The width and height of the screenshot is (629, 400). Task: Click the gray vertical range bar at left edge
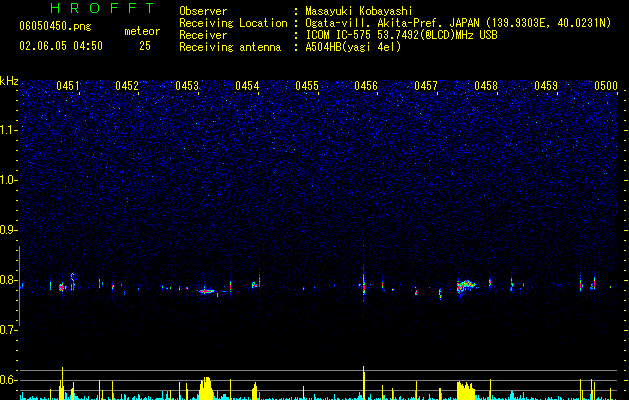click(x=20, y=286)
